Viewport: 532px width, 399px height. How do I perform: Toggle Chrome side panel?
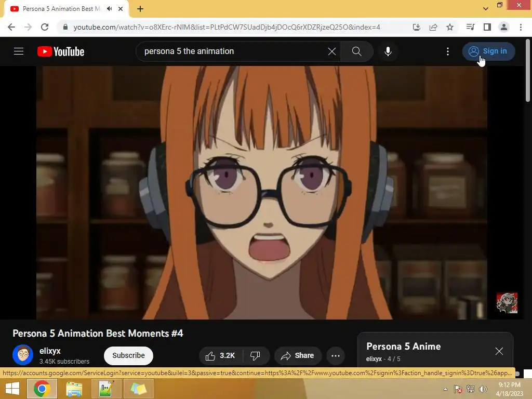coord(487,27)
